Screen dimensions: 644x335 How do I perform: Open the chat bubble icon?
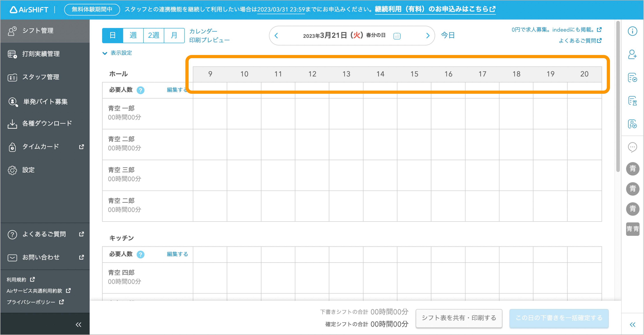click(x=633, y=147)
